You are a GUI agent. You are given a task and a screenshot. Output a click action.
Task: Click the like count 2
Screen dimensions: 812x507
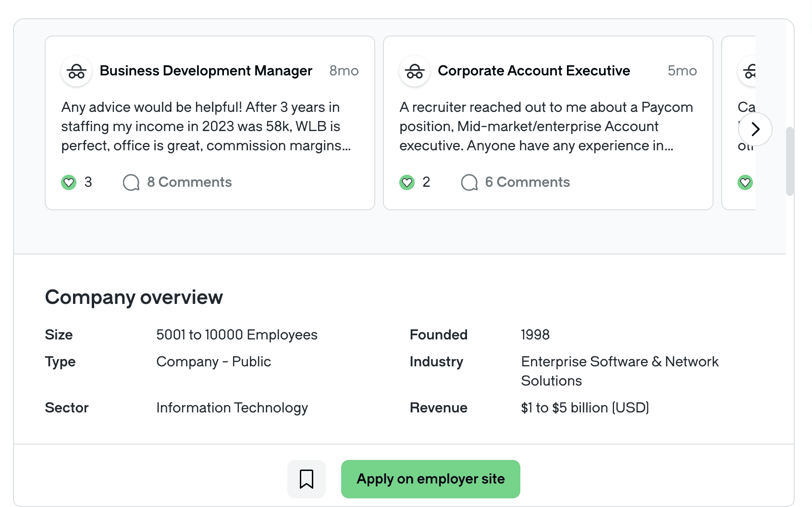[426, 182]
